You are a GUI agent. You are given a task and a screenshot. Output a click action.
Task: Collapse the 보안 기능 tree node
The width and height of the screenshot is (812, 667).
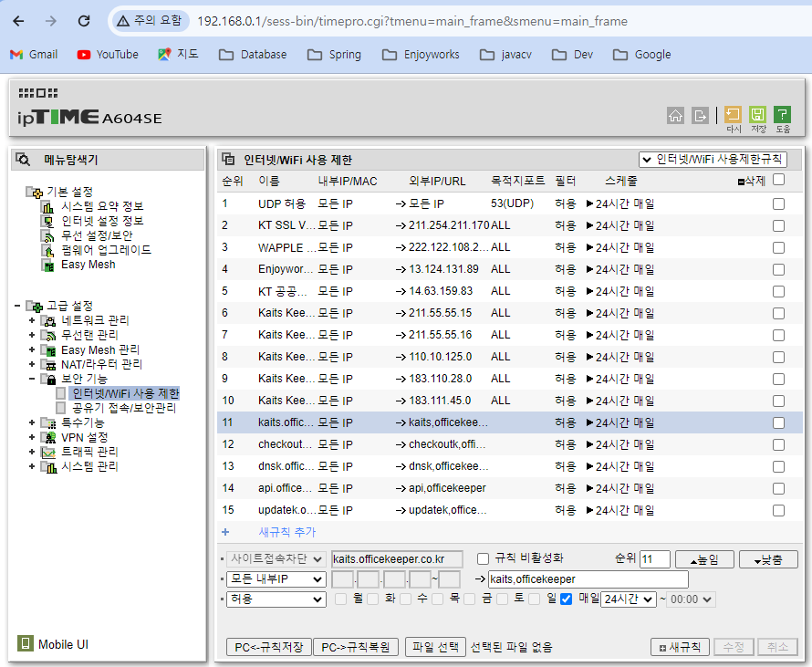(x=32, y=379)
